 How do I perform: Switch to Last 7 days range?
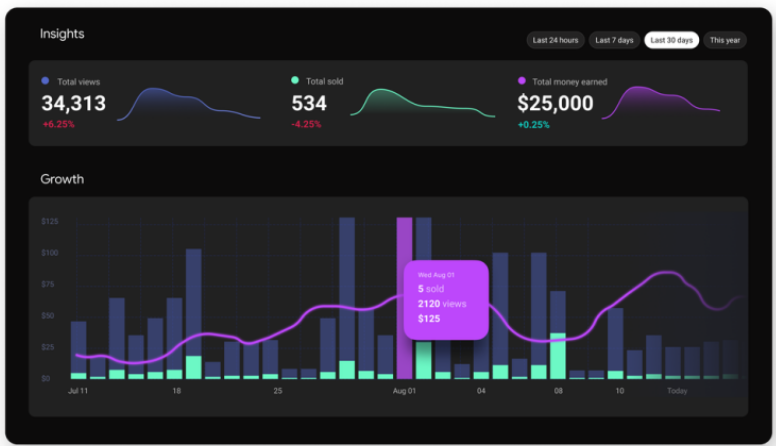pyautogui.click(x=614, y=40)
